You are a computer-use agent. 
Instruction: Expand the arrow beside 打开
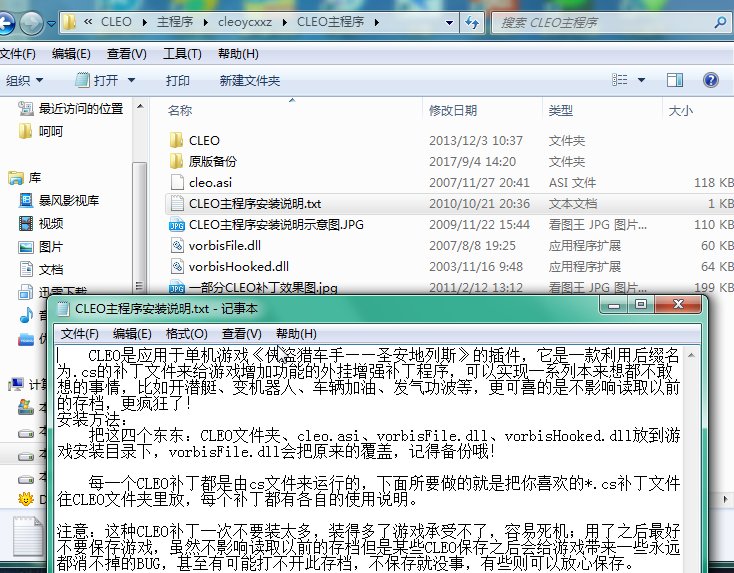[x=132, y=81]
